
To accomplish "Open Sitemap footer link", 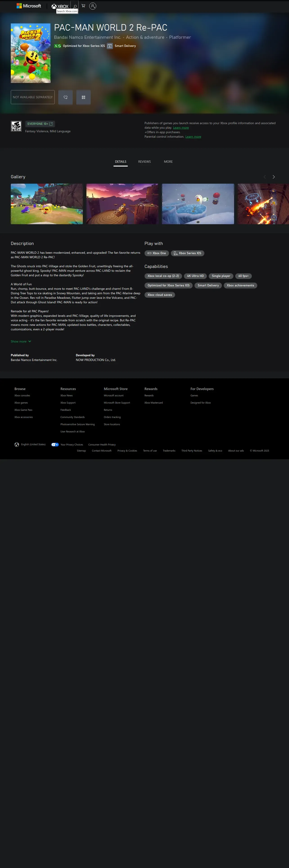I will coord(81,451).
